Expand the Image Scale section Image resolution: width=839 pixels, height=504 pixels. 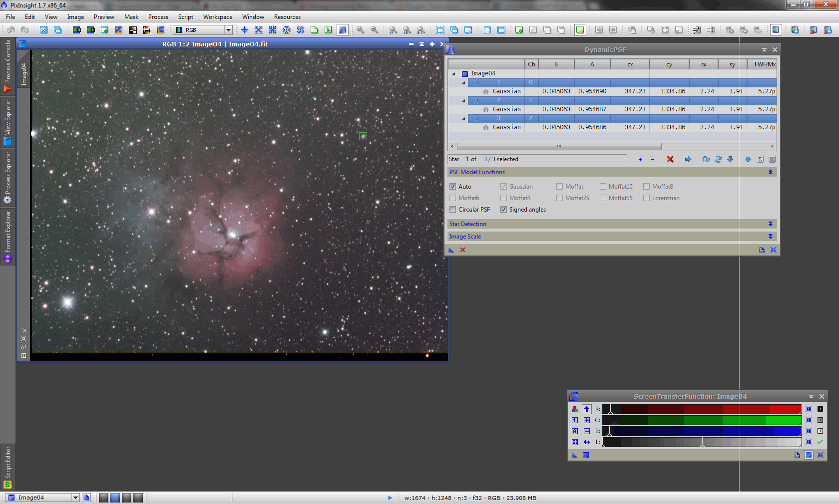click(770, 237)
